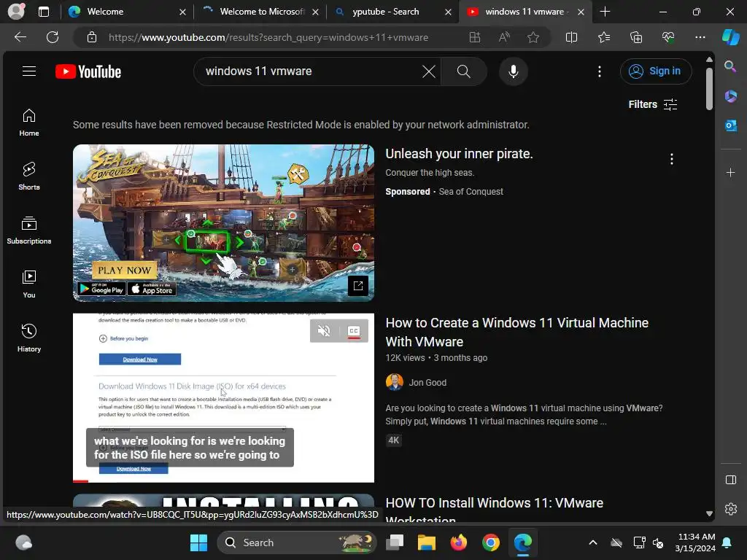Screen dimensions: 747x560
Task: Open File Explorer from the taskbar
Action: point(426,542)
